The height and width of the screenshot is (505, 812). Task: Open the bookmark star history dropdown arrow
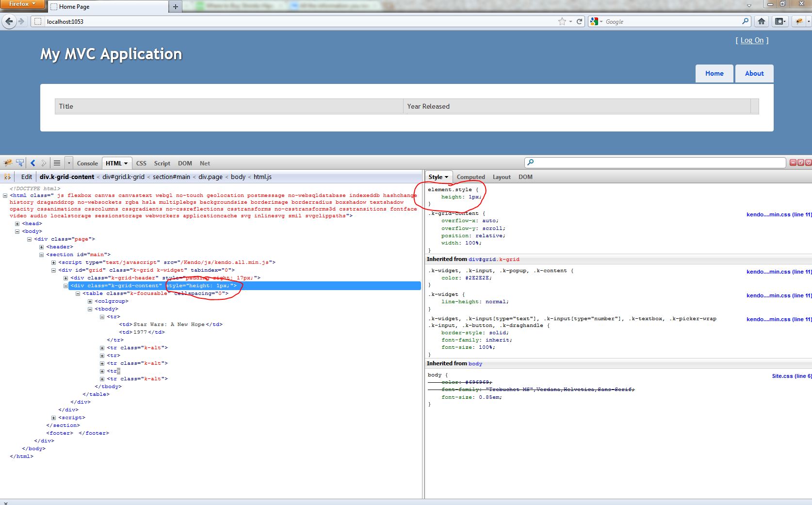(x=570, y=21)
